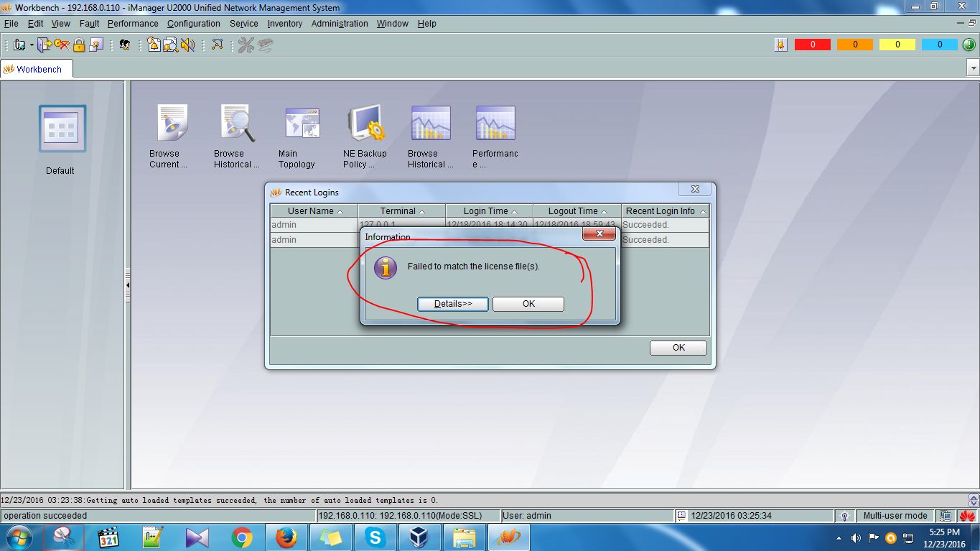The image size is (980, 551).
Task: Click the blue warning alarm counter
Action: 940,45
